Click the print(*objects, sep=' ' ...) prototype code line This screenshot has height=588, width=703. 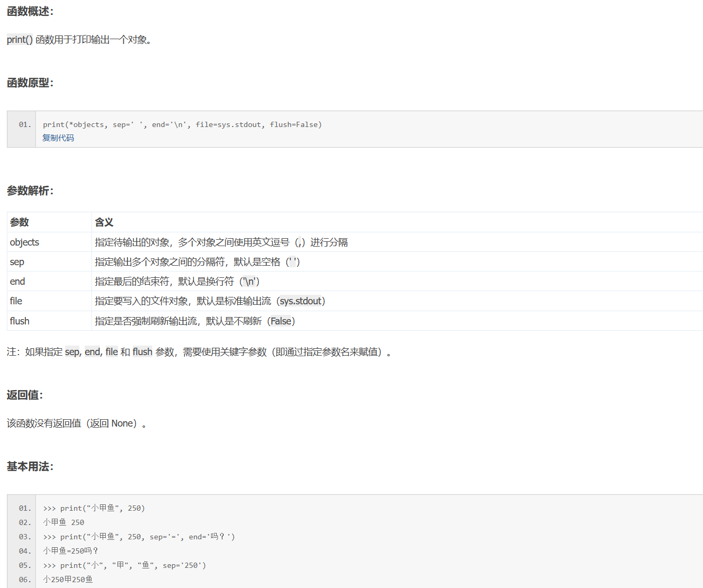182,125
